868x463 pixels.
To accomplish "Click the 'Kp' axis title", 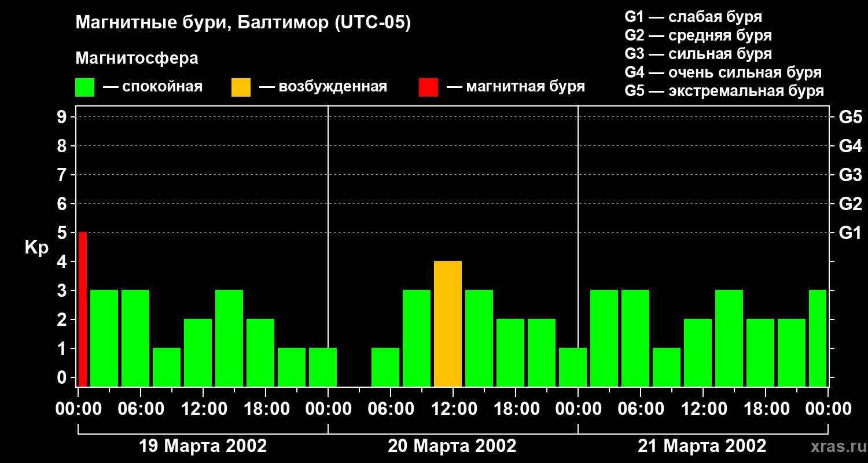I will [36, 248].
